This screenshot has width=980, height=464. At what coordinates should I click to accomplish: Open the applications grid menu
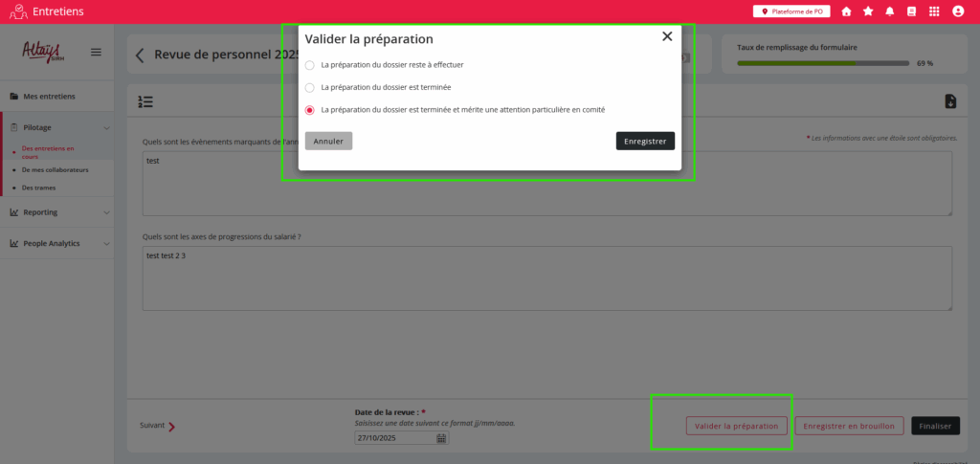[934, 11]
